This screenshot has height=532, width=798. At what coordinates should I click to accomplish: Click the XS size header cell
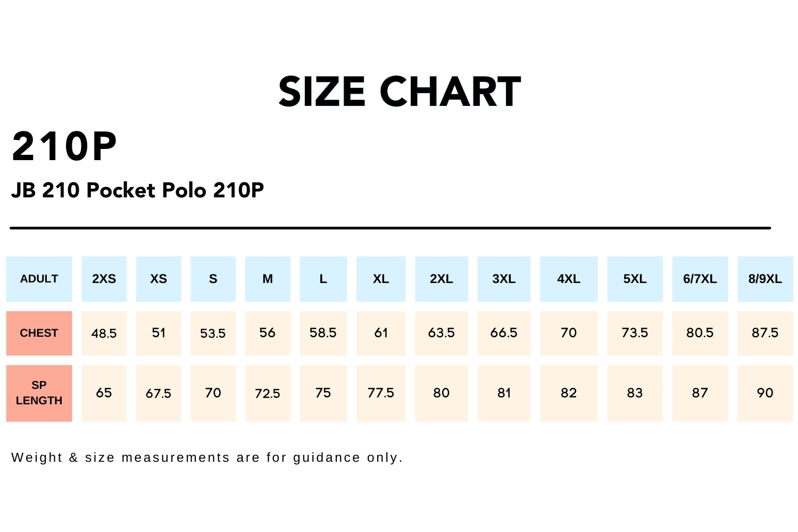[x=159, y=279]
